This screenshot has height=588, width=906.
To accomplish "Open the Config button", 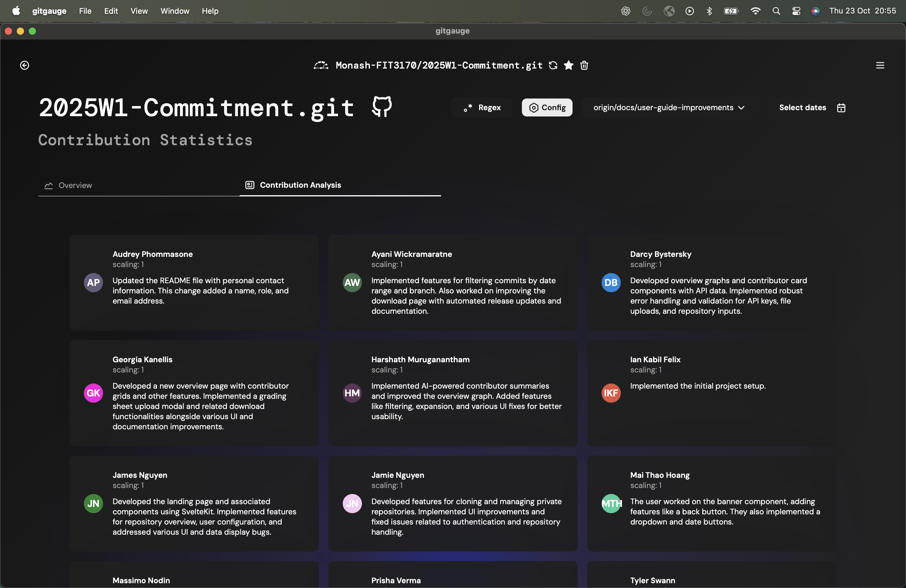I will tap(547, 108).
